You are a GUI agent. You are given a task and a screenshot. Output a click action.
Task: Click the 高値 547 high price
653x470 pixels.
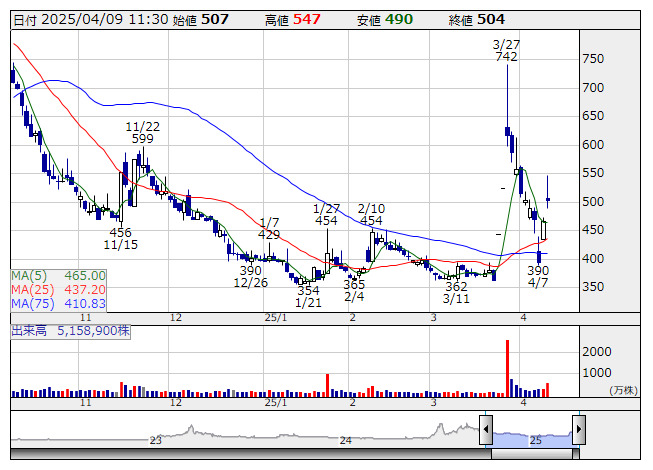click(x=293, y=20)
